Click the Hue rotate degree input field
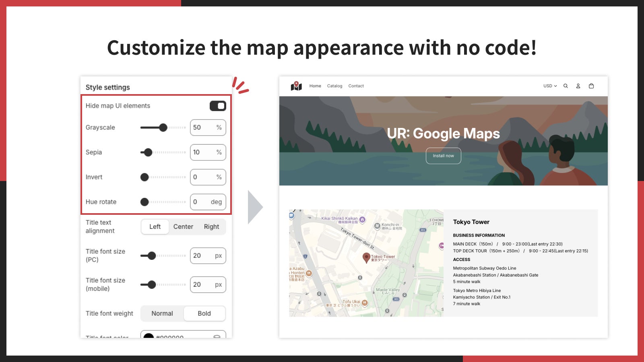The image size is (644, 362). (x=208, y=202)
